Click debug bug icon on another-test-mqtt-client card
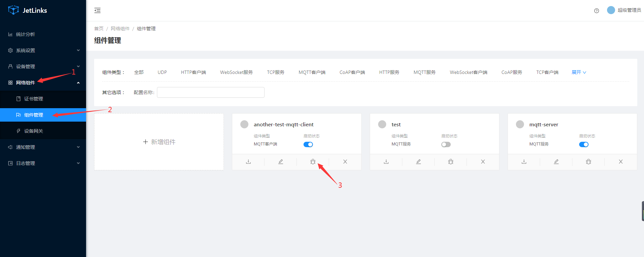The height and width of the screenshot is (257, 644). click(x=313, y=162)
